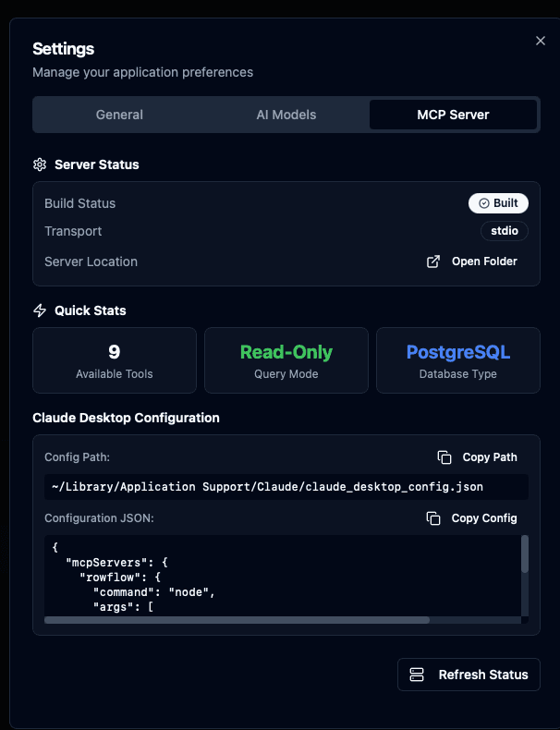Image resolution: width=560 pixels, height=730 pixels.
Task: Click the checkmark icon in Built badge
Action: coord(484,203)
